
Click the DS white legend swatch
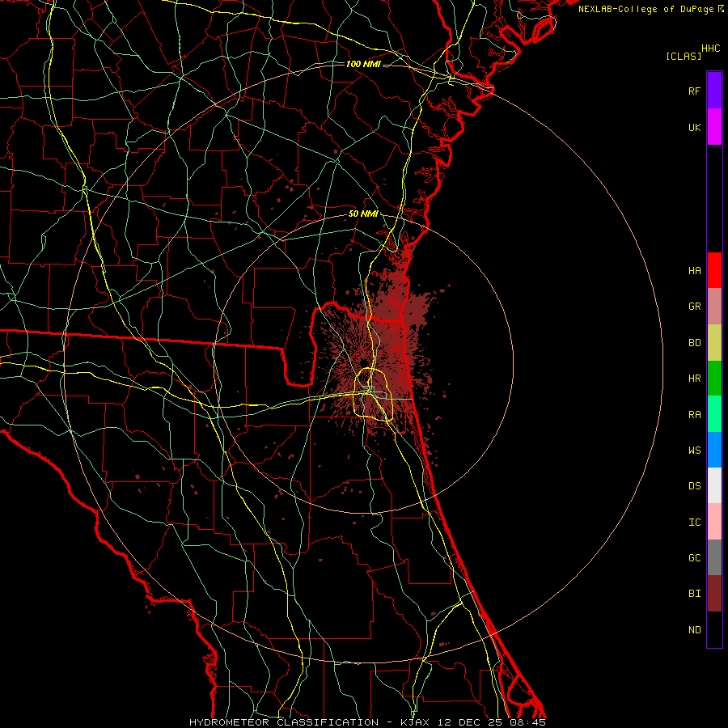[714, 485]
